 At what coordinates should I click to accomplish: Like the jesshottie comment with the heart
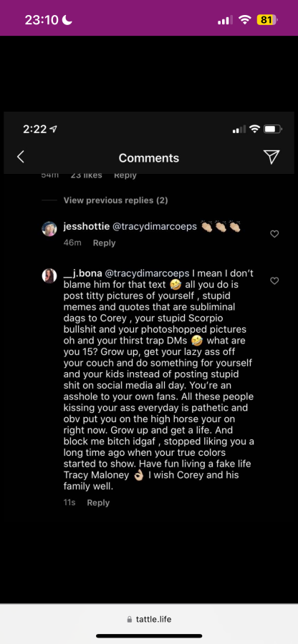(274, 234)
